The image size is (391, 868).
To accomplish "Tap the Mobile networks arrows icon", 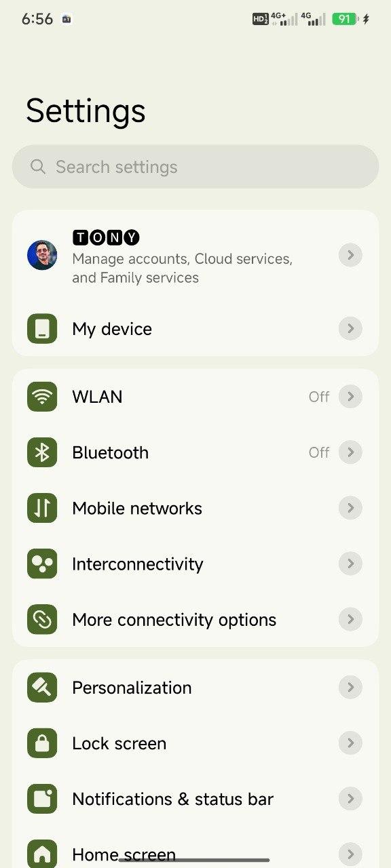I will [x=42, y=508].
